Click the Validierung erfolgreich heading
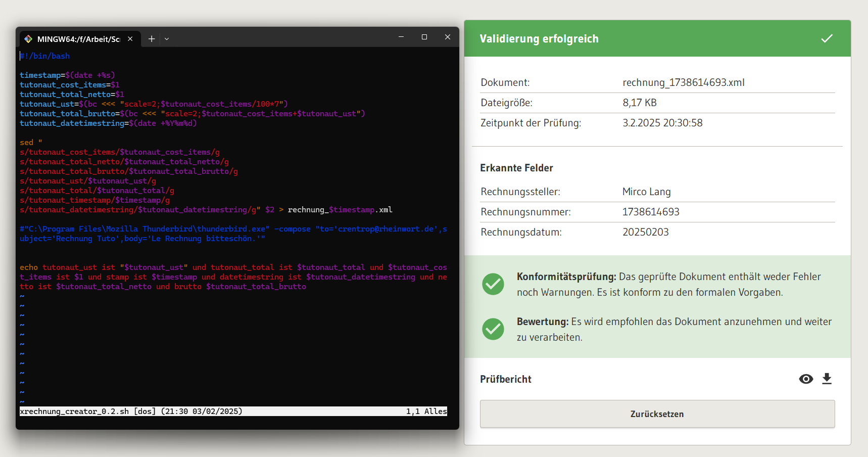Screen dimensions: 868x457 [539, 39]
